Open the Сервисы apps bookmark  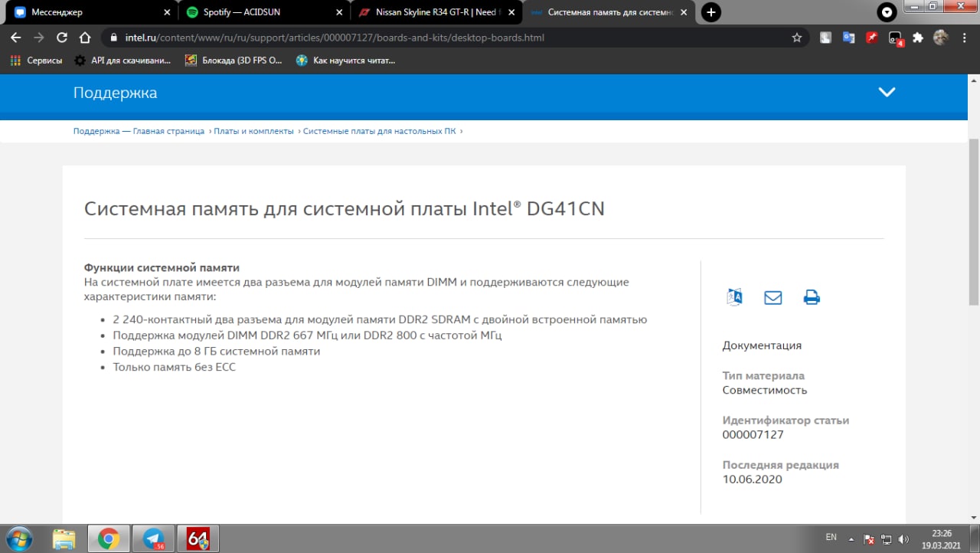click(x=36, y=60)
